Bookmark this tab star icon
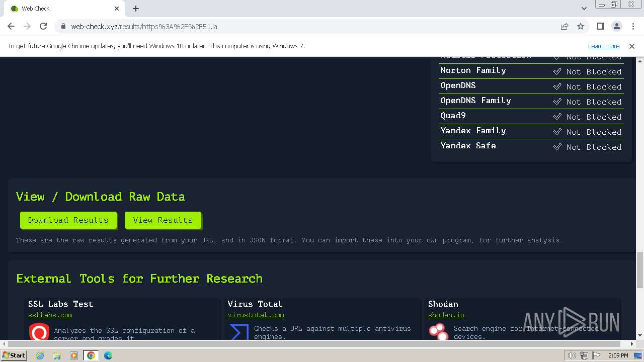 (581, 26)
